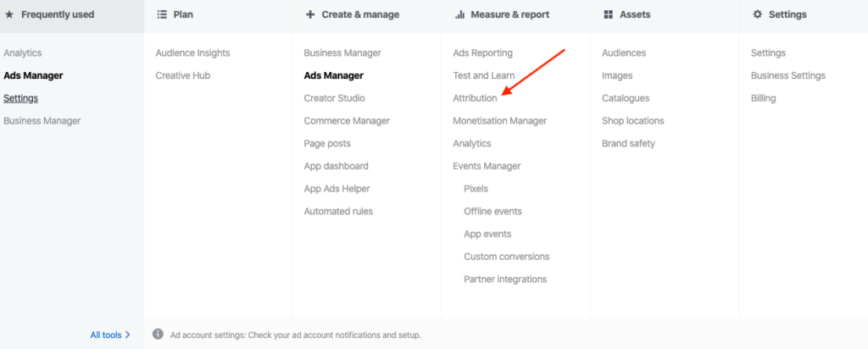
Task: Open Commerce Manager
Action: 347,121
